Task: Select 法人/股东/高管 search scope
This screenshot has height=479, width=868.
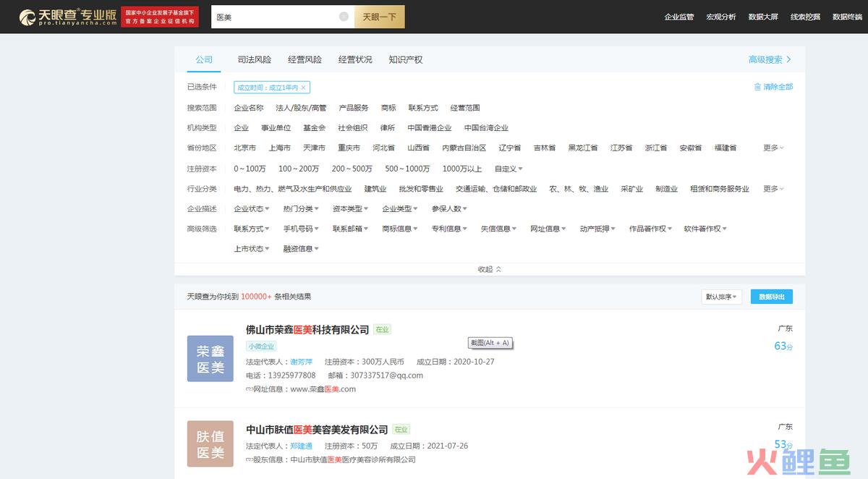Action: point(301,108)
